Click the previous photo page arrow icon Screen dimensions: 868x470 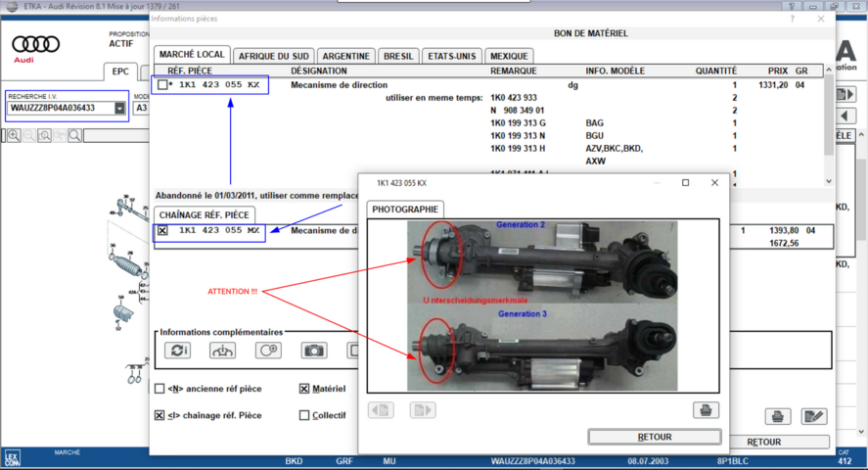coord(381,410)
